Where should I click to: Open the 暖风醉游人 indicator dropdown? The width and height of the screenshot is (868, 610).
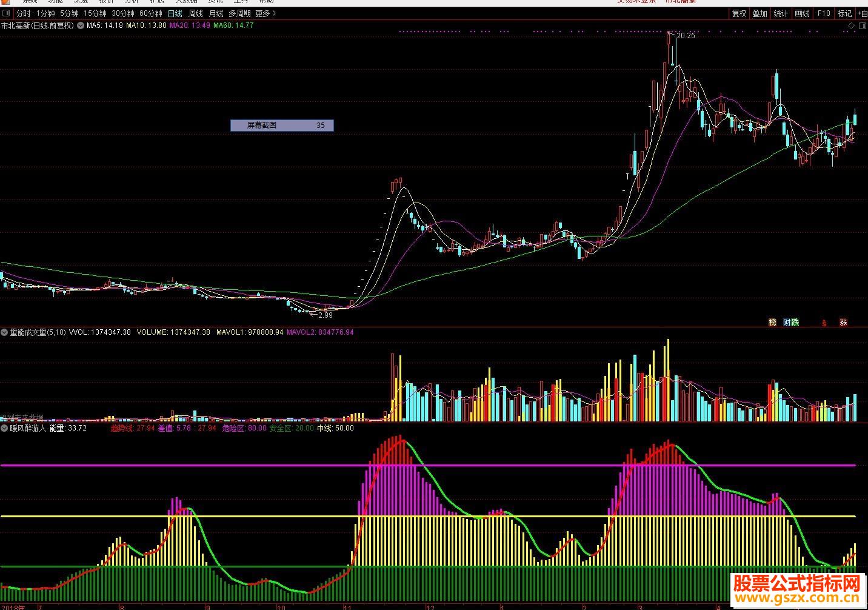[4, 428]
